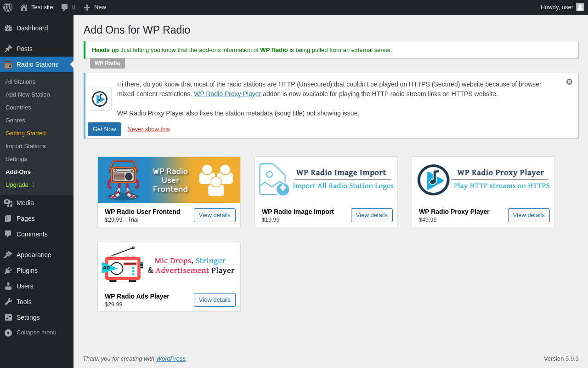Click the Radio Stations sidebar icon
The image size is (588, 368).
(8, 64)
